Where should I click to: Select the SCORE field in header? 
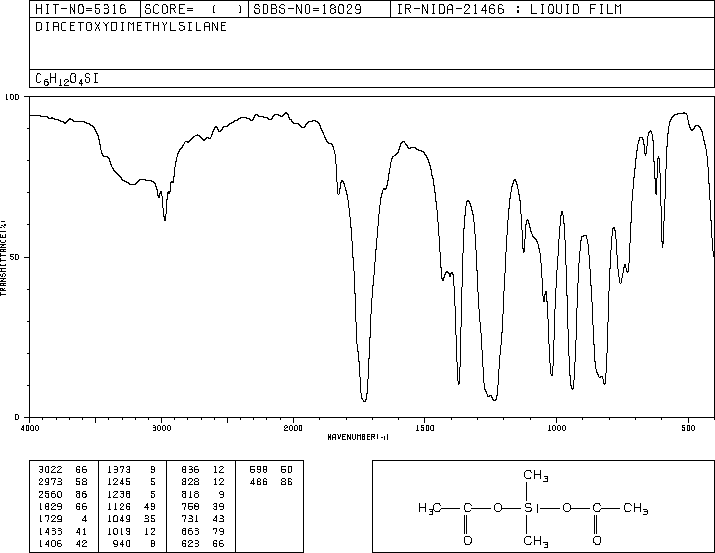click(194, 9)
